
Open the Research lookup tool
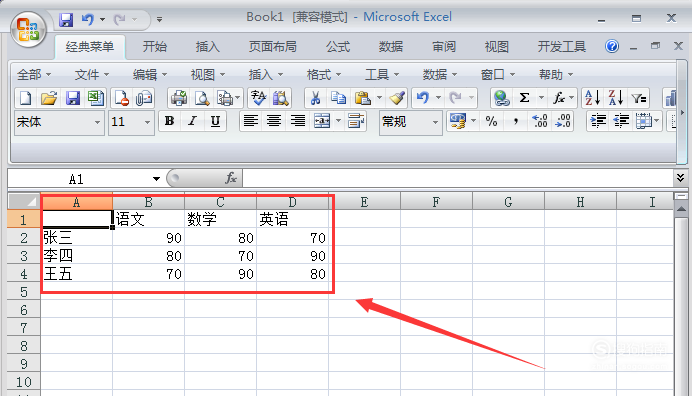281,98
